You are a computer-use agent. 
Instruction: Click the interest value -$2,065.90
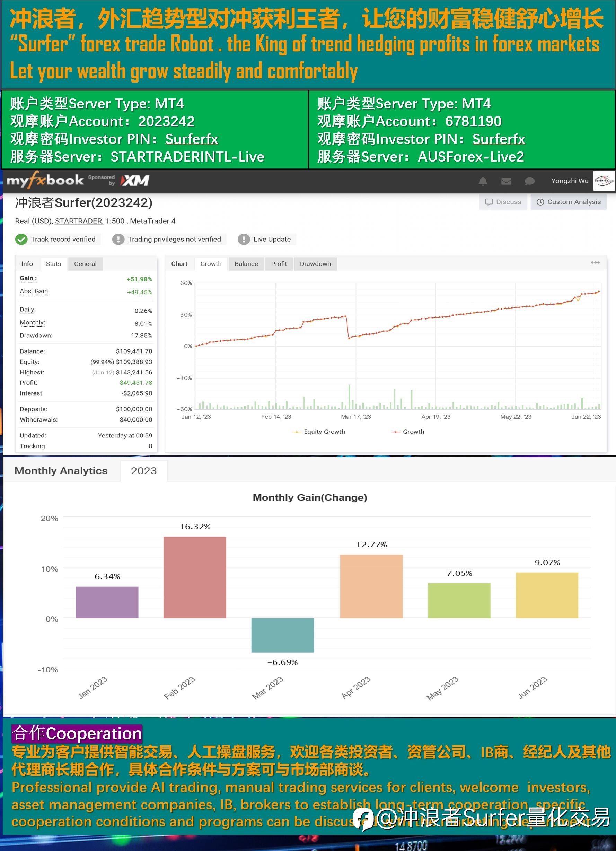[137, 393]
